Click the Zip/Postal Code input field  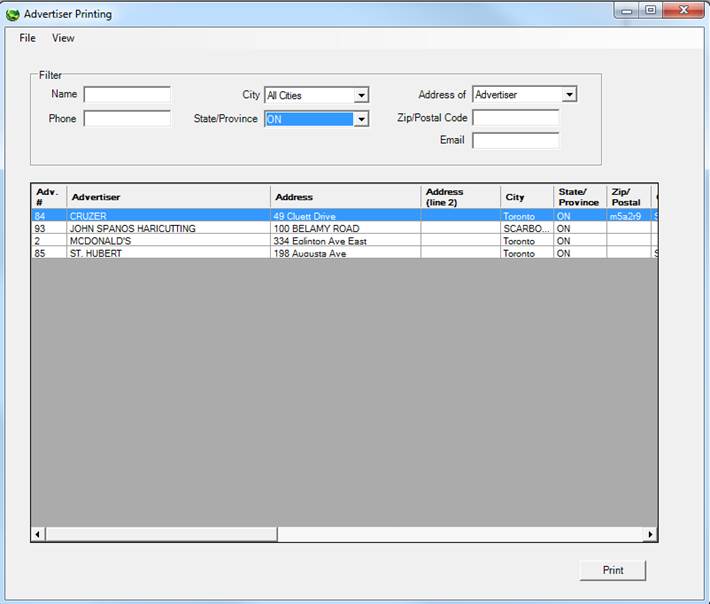click(x=515, y=118)
